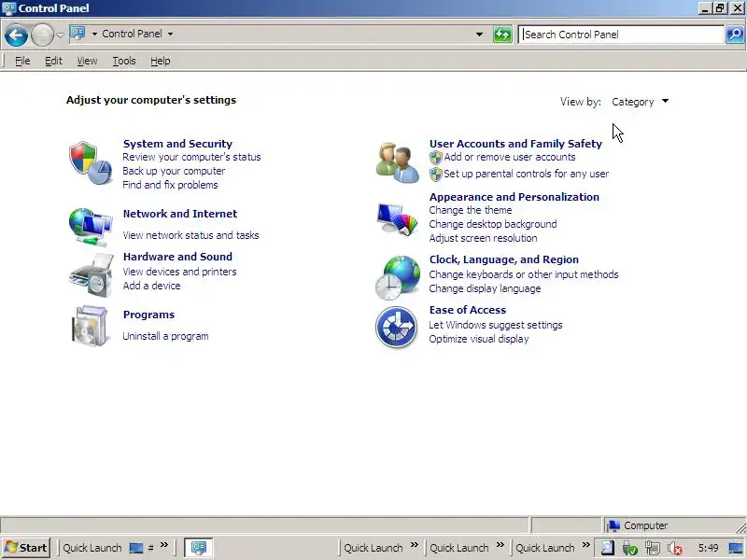Expand the arrow after Control Panel breadcrumb
The width and height of the screenshot is (747, 560).
tap(170, 34)
